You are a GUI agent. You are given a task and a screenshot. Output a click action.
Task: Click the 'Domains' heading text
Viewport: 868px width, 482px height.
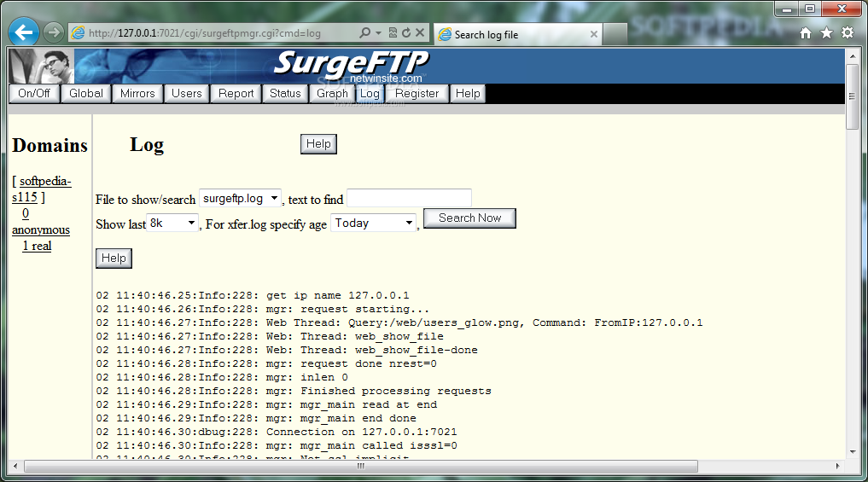point(50,146)
